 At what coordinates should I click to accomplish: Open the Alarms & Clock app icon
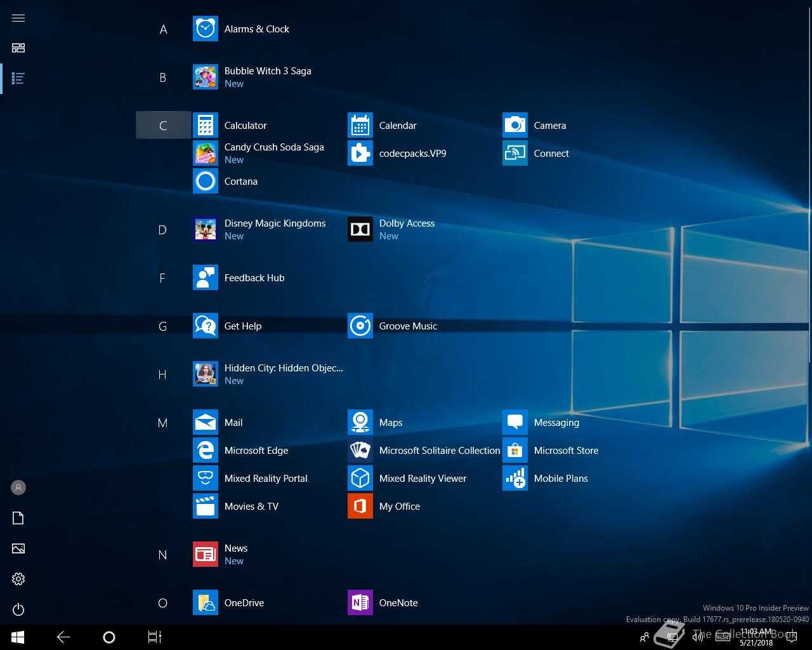click(206, 29)
